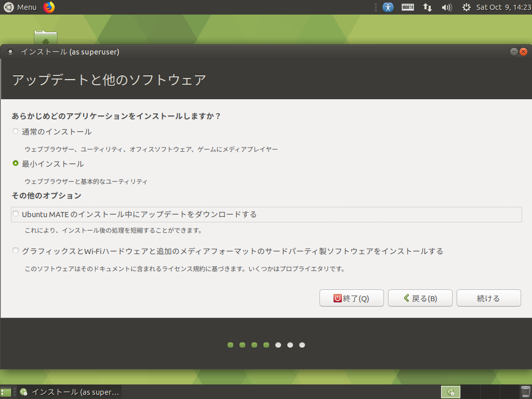Open the sound volume indicator

pyautogui.click(x=447, y=7)
